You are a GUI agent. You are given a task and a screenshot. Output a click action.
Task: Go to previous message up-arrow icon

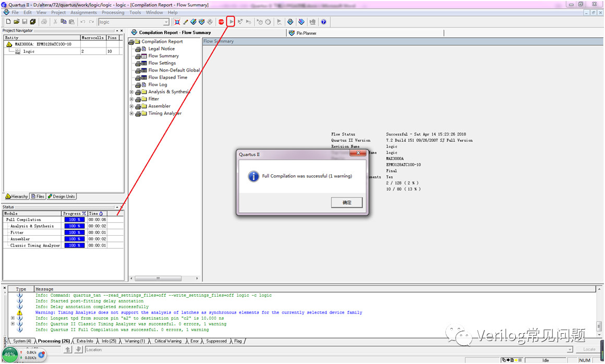pos(68,349)
